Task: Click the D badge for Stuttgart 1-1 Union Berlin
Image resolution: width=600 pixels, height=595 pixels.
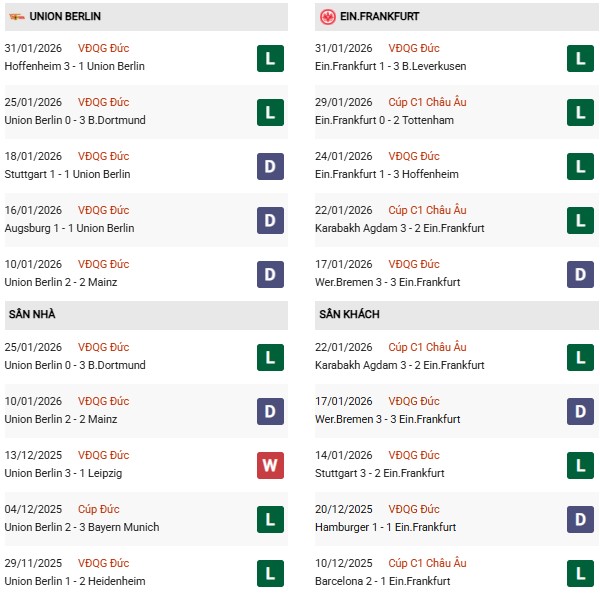Action: click(269, 166)
